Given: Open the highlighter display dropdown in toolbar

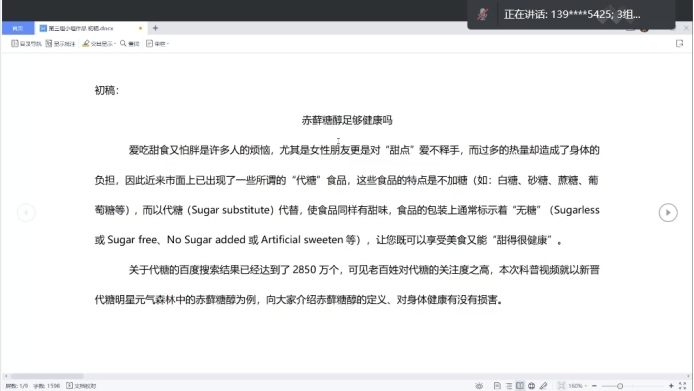Looking at the screenshot, I should (99, 43).
